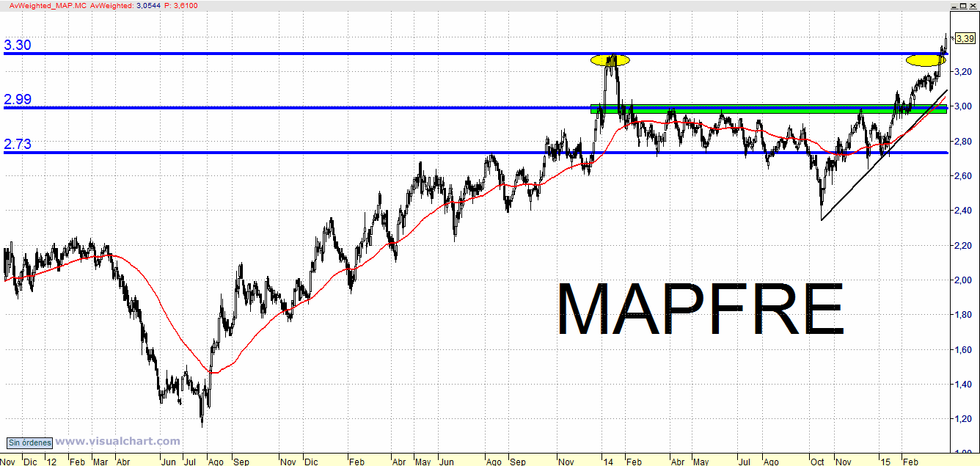Viewport: 980px width, 466px height.
Task: Maximize the chart window
Action: [964, 5]
